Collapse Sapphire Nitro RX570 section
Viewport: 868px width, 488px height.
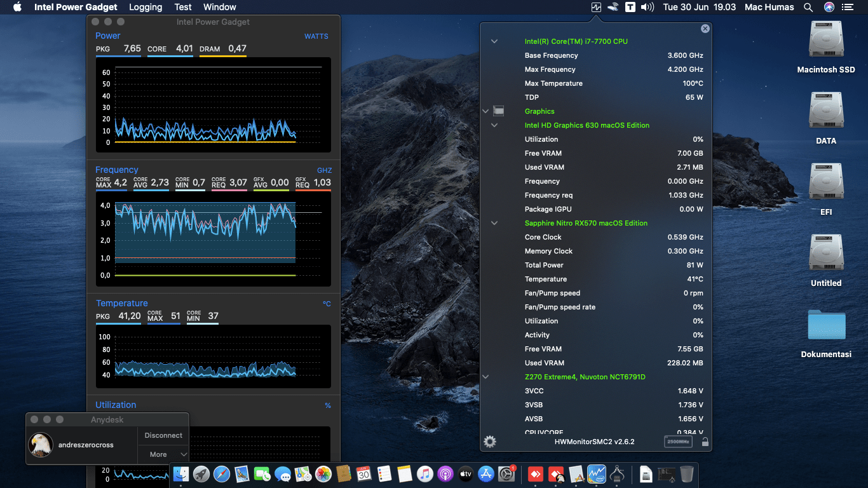click(x=494, y=223)
